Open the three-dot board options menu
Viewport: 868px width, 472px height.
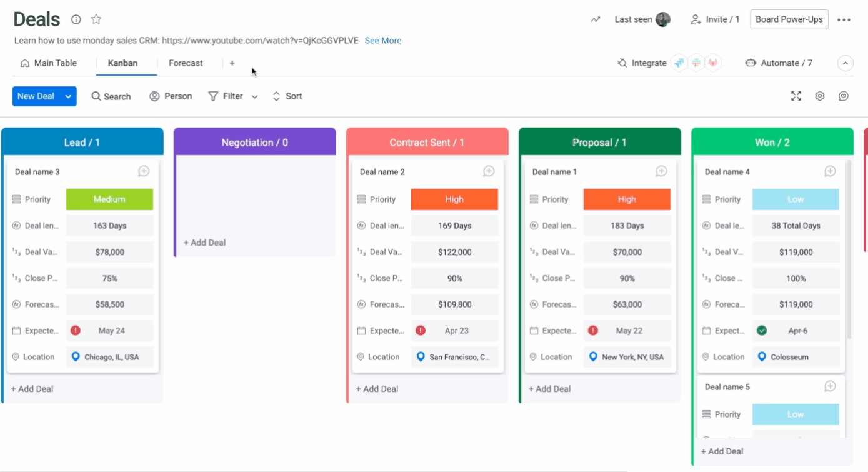[844, 19]
